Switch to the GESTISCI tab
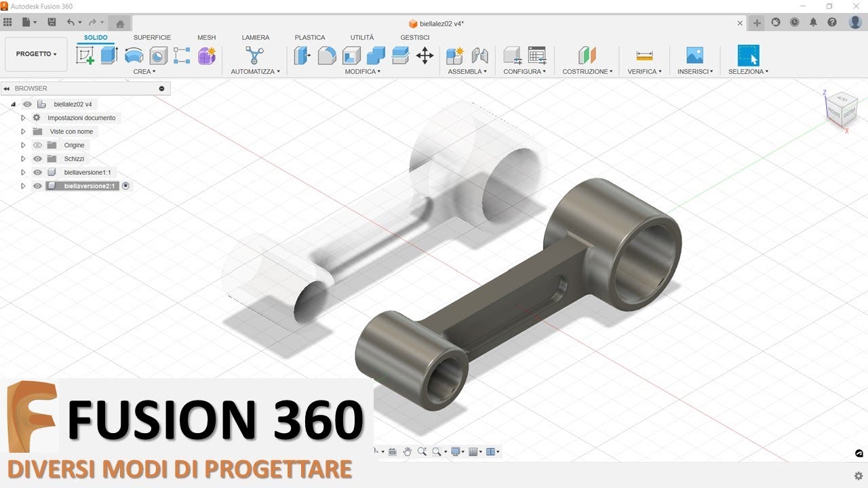Viewport: 868px width, 488px height. coord(415,37)
